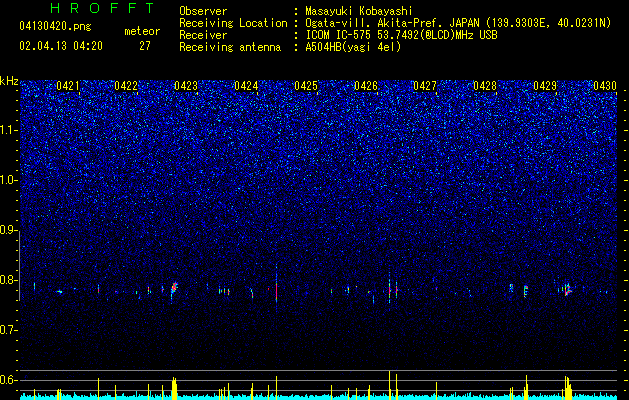This screenshot has height=400, width=629.
Task: Select the file name 04130420.png
Action: pos(55,26)
